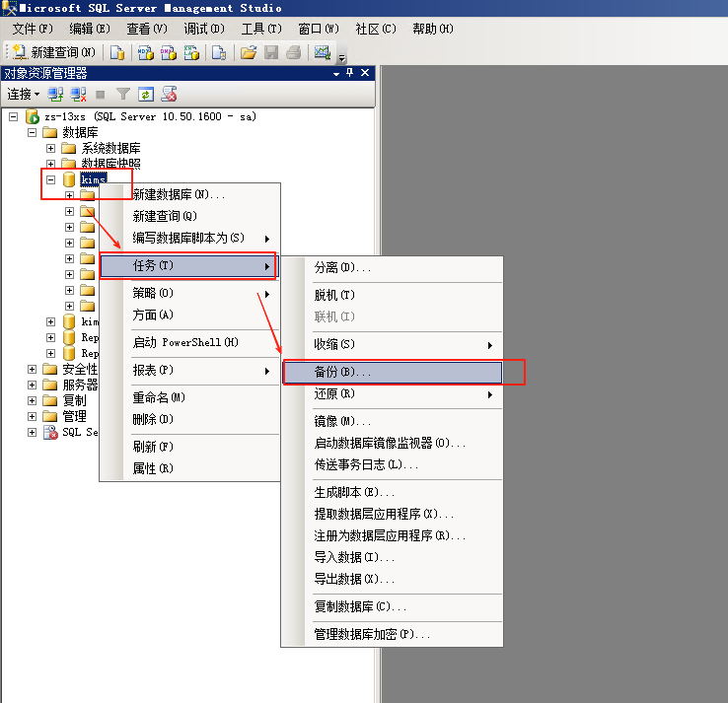Toggle auto-hide pin on Object Explorer
This screenshot has width=728, height=703.
coord(349,73)
